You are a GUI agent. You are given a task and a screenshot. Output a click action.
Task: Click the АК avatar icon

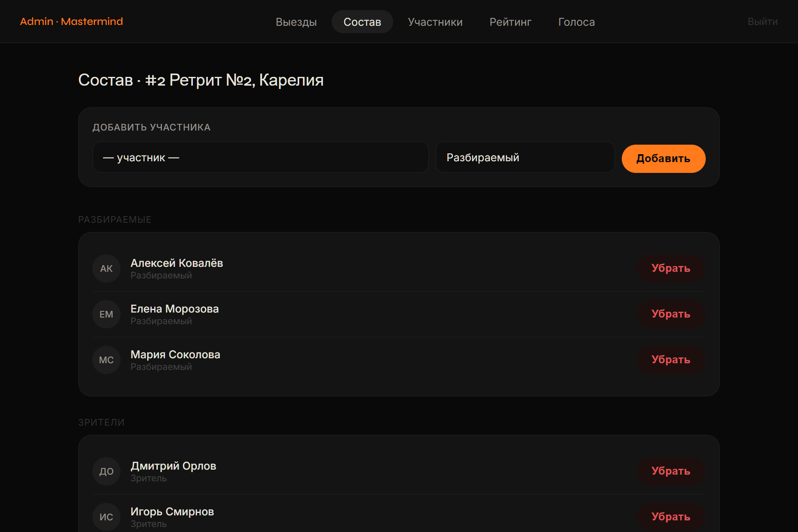click(x=106, y=268)
